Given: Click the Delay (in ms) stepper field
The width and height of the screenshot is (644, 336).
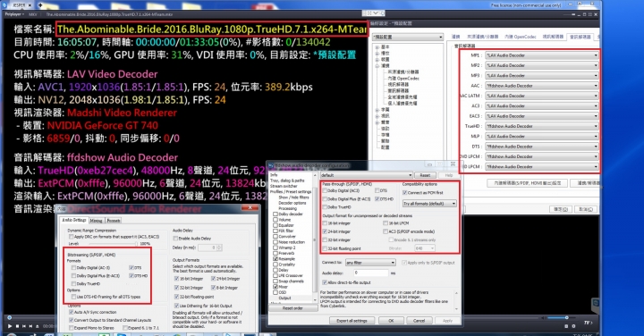Looking at the screenshot, I should click(x=209, y=248).
